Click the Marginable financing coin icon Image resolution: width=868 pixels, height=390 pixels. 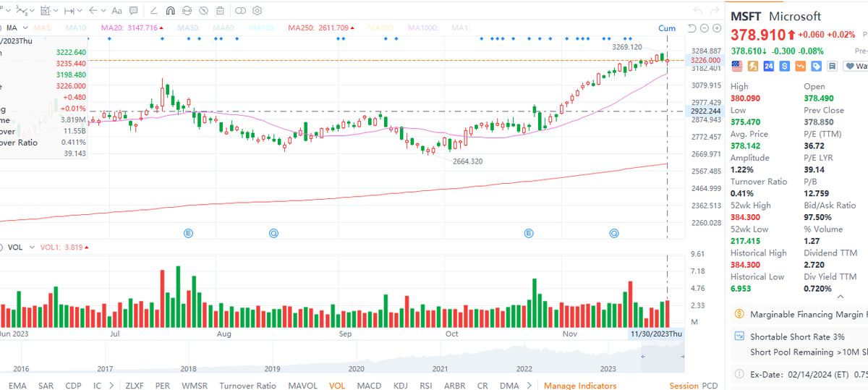pyautogui.click(x=739, y=314)
